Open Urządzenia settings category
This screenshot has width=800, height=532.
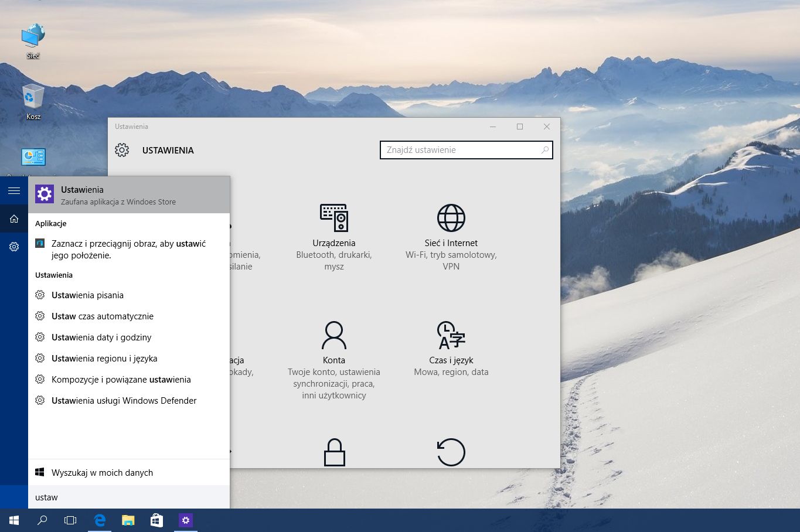tap(334, 237)
